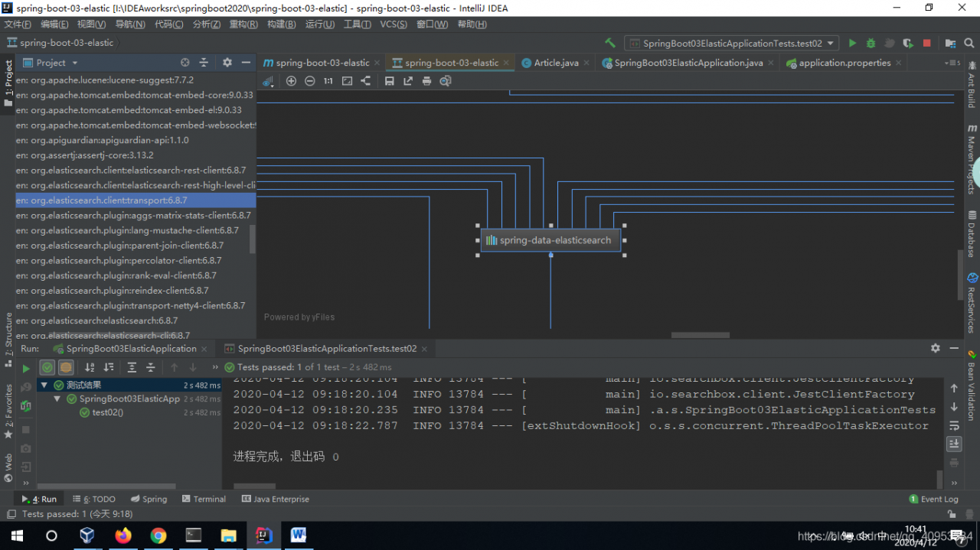Toggle auto-test rerun in Run panel
The height and width of the screenshot is (550, 980).
point(26,406)
